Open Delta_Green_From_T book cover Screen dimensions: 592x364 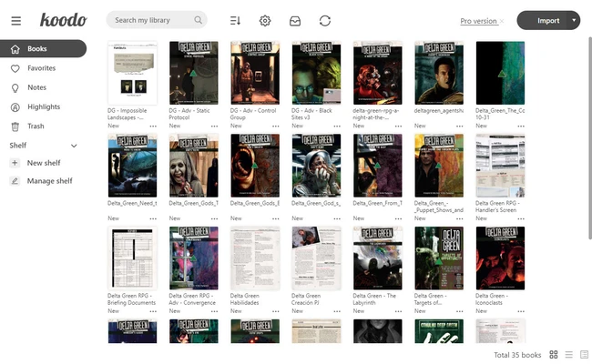click(x=378, y=166)
